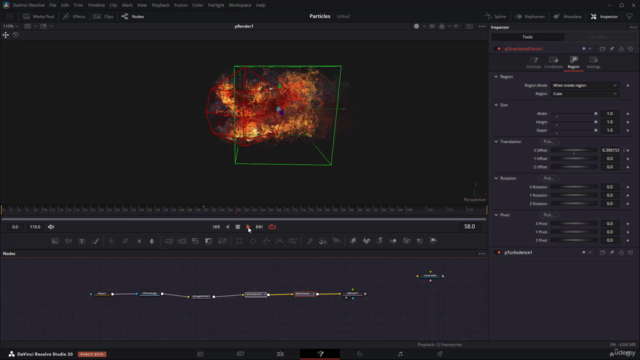Add a Text+ node from the toolbar
This screenshot has height=360, width=640.
82,241
